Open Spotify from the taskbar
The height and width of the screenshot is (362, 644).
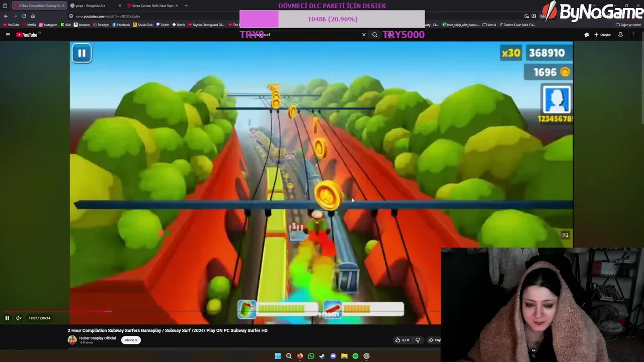click(355, 356)
